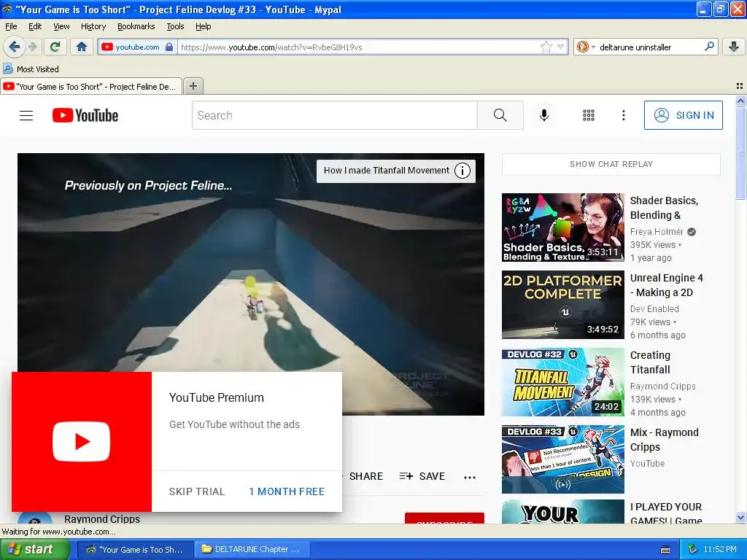Open the list all tabs button
The height and width of the screenshot is (560, 747).
coord(740,86)
